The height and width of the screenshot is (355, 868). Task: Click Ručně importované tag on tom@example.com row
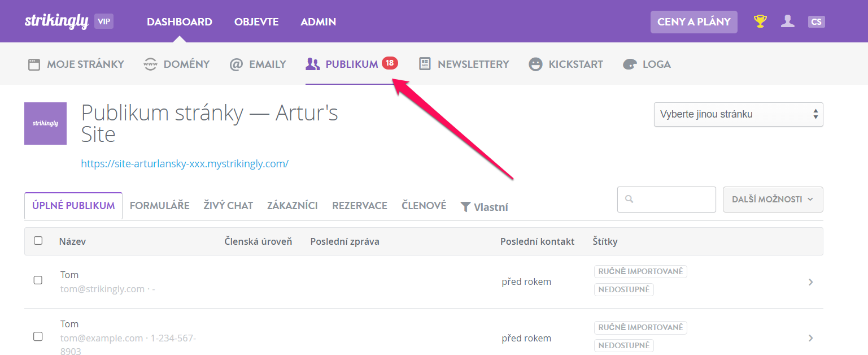click(640, 327)
